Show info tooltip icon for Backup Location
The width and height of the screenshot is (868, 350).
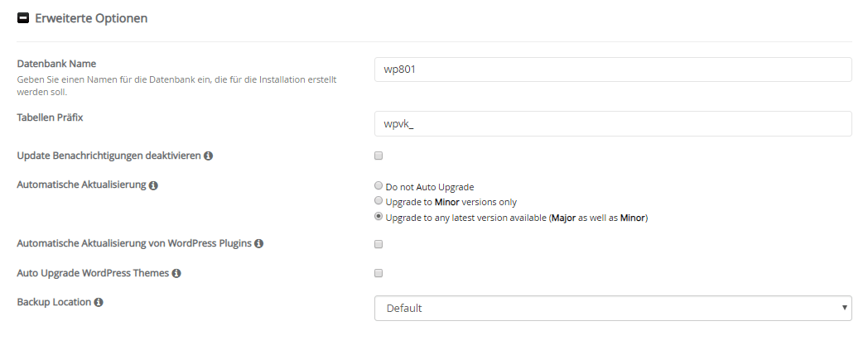[x=99, y=303]
